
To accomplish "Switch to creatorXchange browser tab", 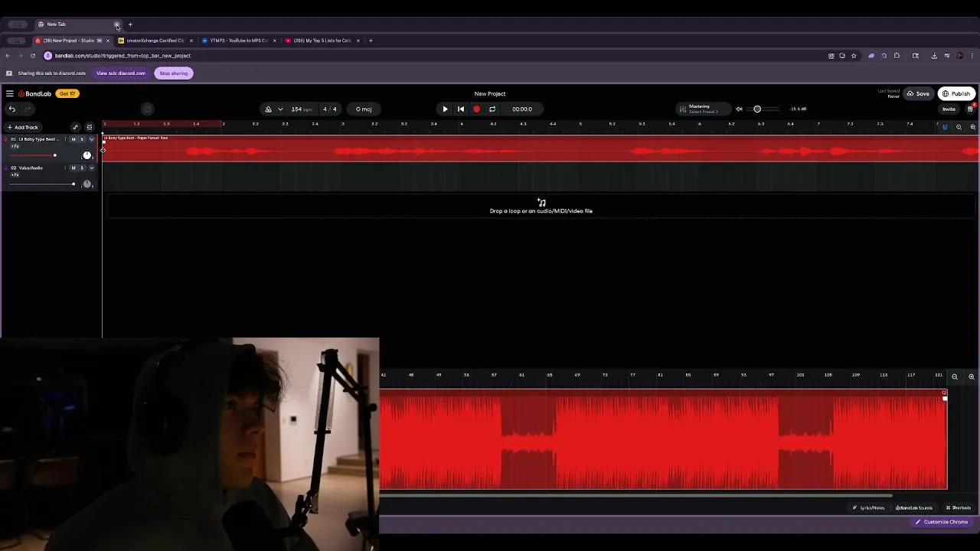I will 155,41.
